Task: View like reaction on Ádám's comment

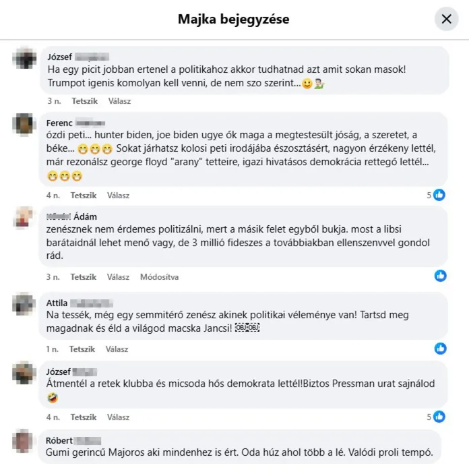Action: coord(440,276)
